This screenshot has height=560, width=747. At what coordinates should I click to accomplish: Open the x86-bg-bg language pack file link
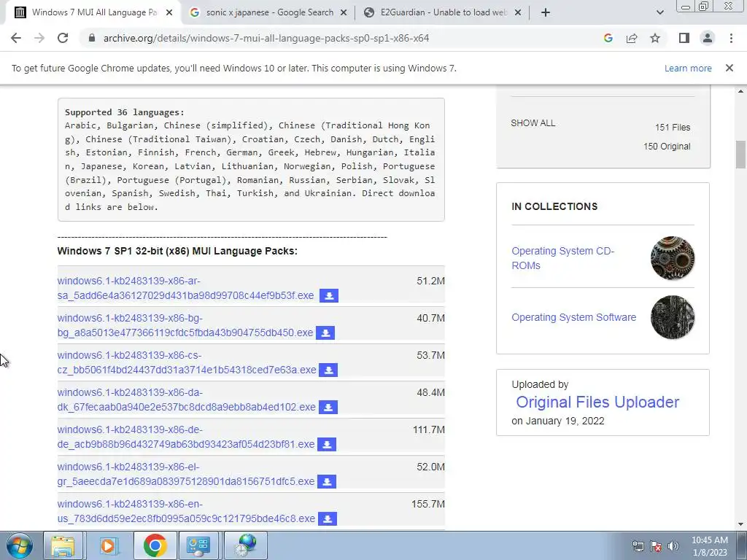(185, 325)
